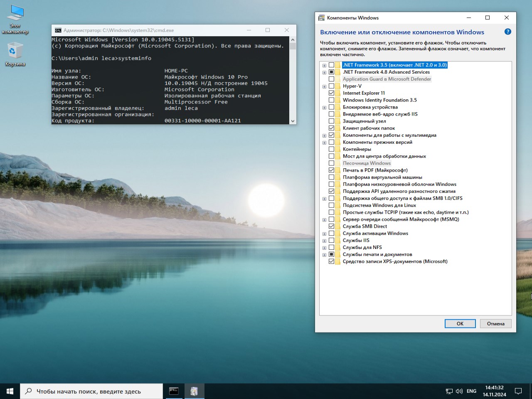532x399 pixels.
Task: Open the taskbar clock 14:41:32
Action: 495,391
